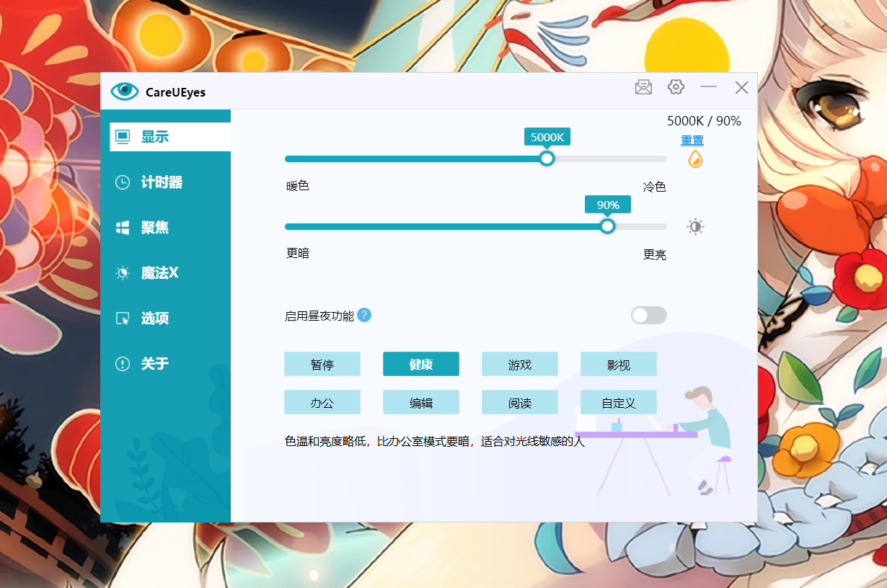Click the brightness slider handle at 90%
This screenshot has width=887, height=588.
pos(608,226)
